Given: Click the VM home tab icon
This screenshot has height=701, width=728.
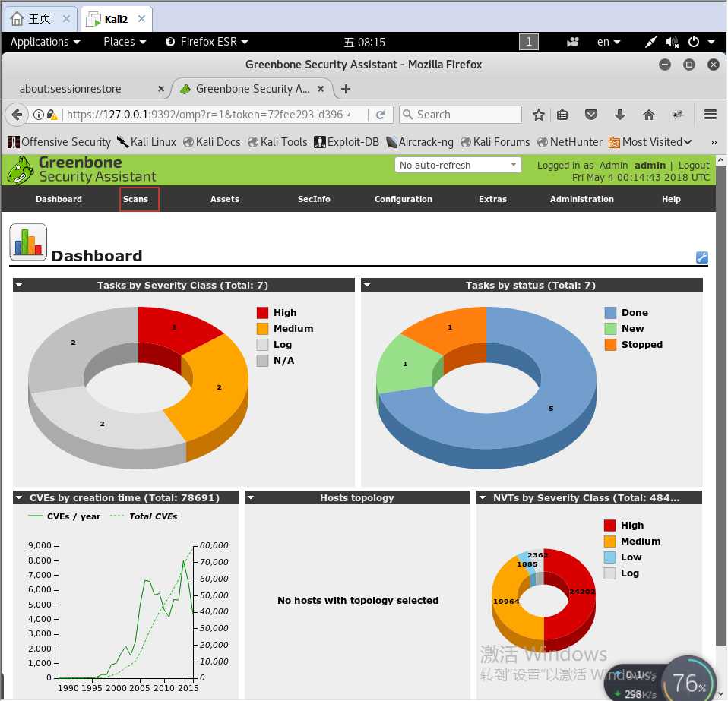Looking at the screenshot, I should (x=17, y=19).
